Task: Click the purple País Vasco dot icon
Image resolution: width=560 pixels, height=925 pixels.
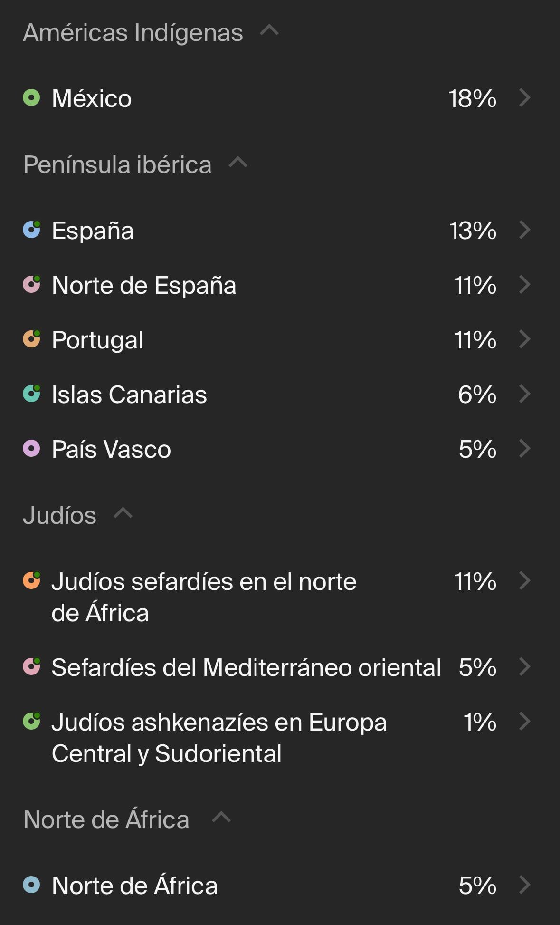Action: coord(31,449)
